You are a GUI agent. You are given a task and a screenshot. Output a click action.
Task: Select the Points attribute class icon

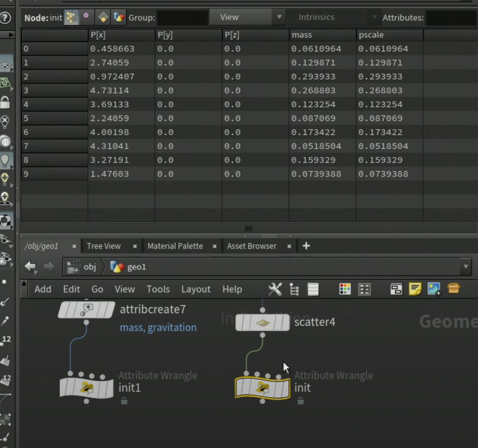click(x=72, y=17)
